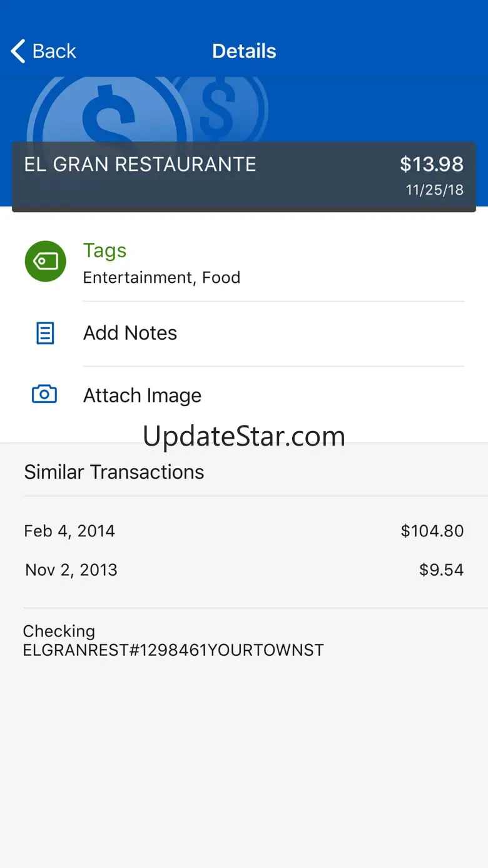The image size is (488, 868).
Task: Tap the Similar Transactions section header
Action: (114, 472)
